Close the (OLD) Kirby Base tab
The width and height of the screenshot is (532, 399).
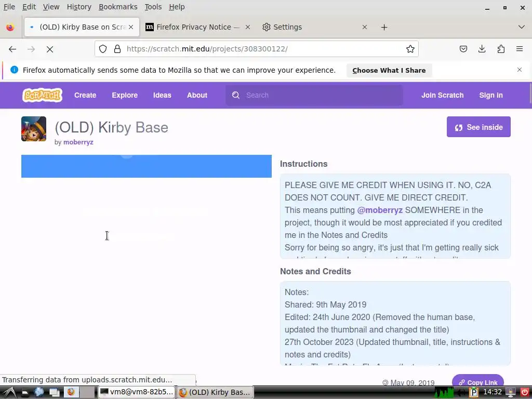(x=131, y=27)
